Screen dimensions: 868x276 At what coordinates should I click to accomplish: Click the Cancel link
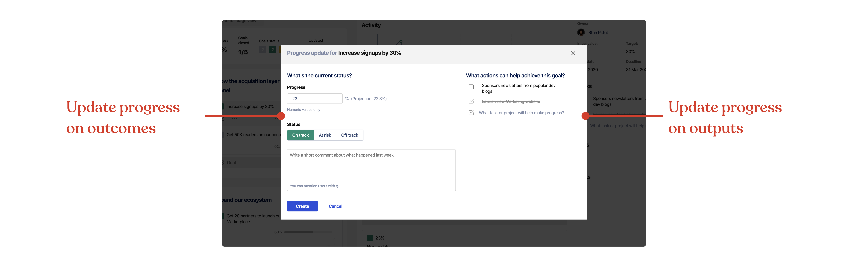coord(335,206)
